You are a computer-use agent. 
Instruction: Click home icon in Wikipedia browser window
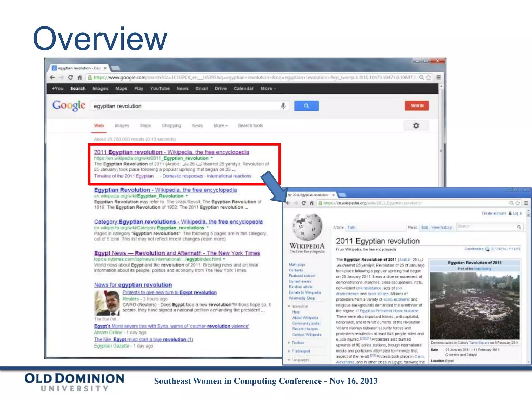click(311, 203)
